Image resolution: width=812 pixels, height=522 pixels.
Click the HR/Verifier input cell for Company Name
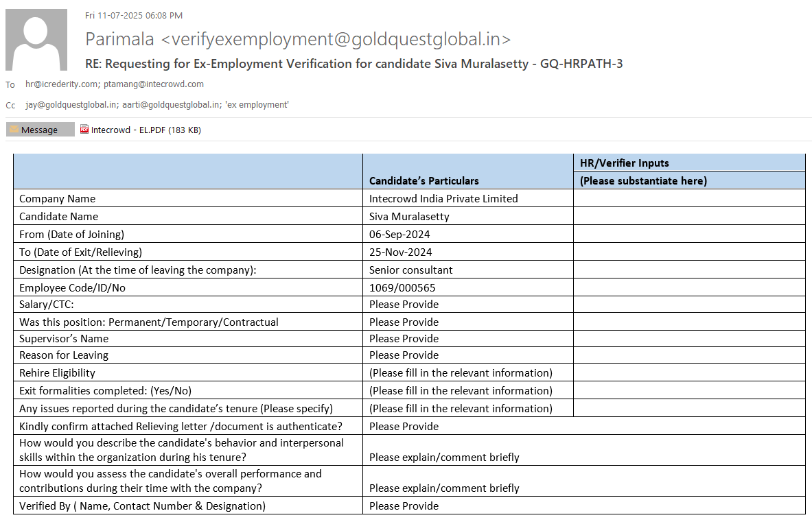pyautogui.click(x=688, y=199)
